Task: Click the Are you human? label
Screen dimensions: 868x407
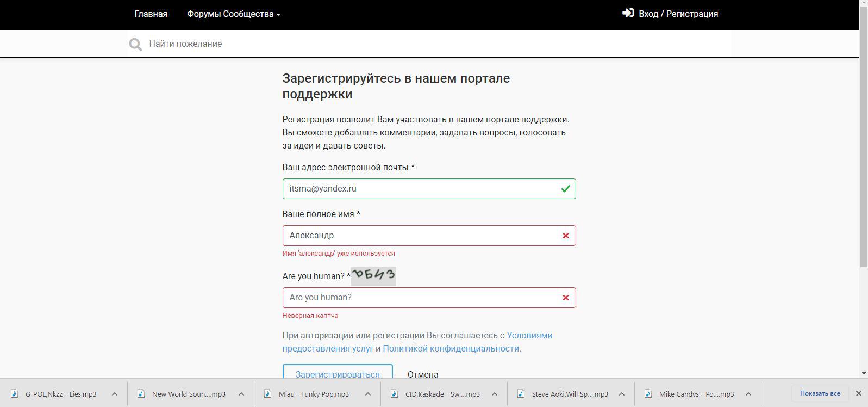Action: point(316,276)
